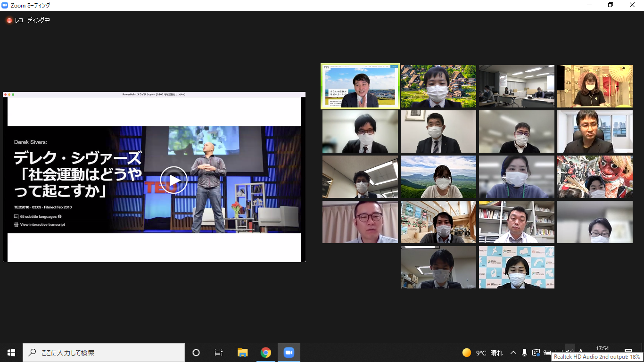Open Google Chrome from the taskbar
This screenshot has width=644, height=362.
266,353
